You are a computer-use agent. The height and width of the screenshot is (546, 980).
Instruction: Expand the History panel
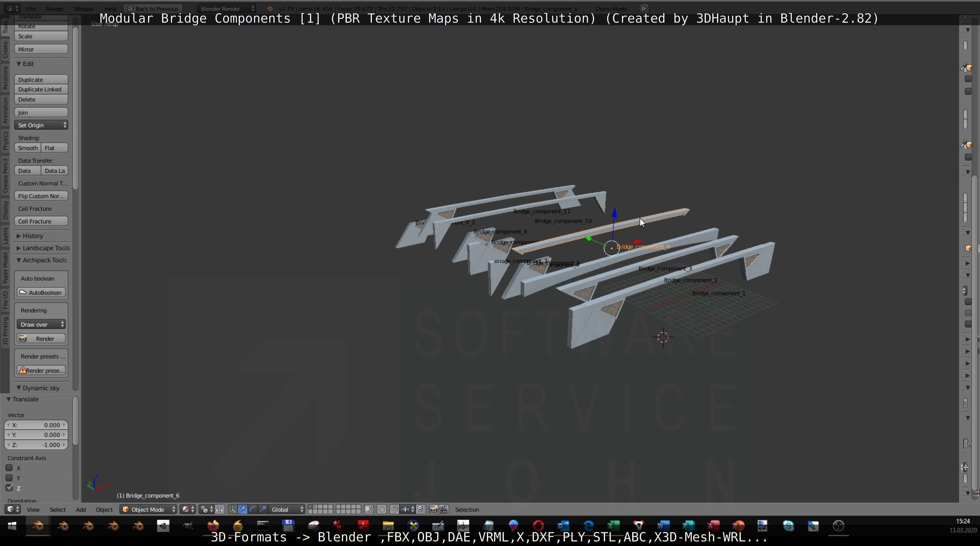19,236
